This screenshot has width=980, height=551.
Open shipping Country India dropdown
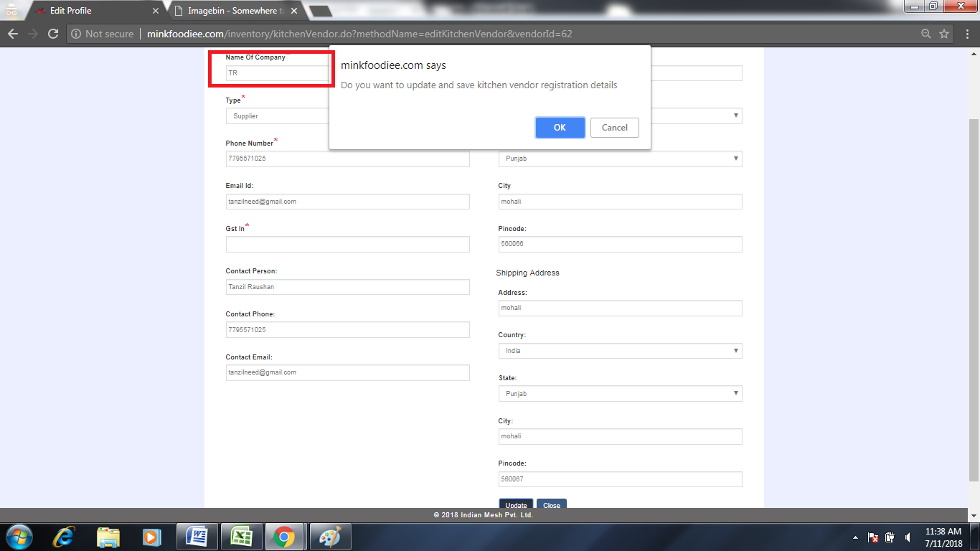[620, 351]
